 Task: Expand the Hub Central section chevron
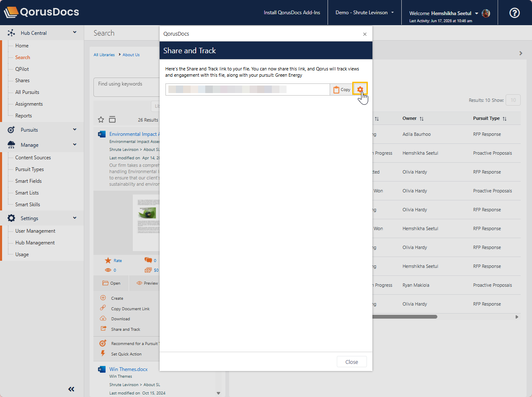pyautogui.click(x=75, y=32)
